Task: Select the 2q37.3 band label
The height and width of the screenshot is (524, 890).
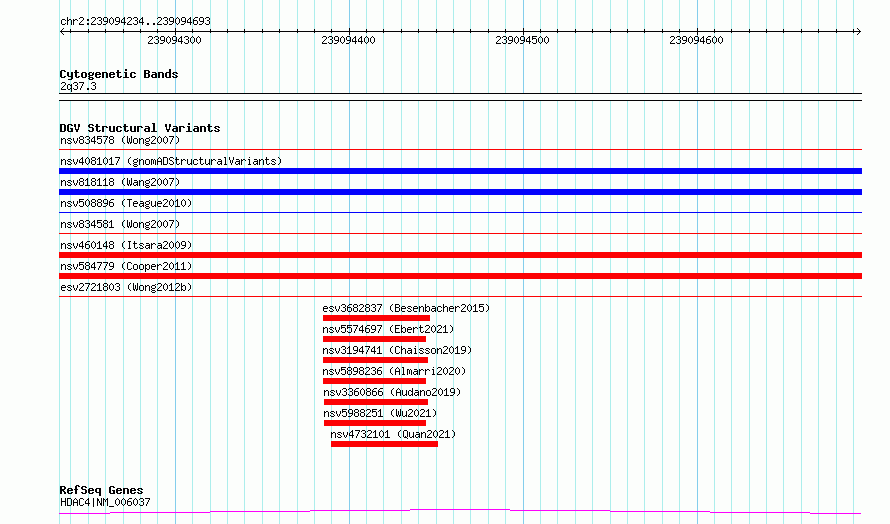Action: (x=78, y=86)
